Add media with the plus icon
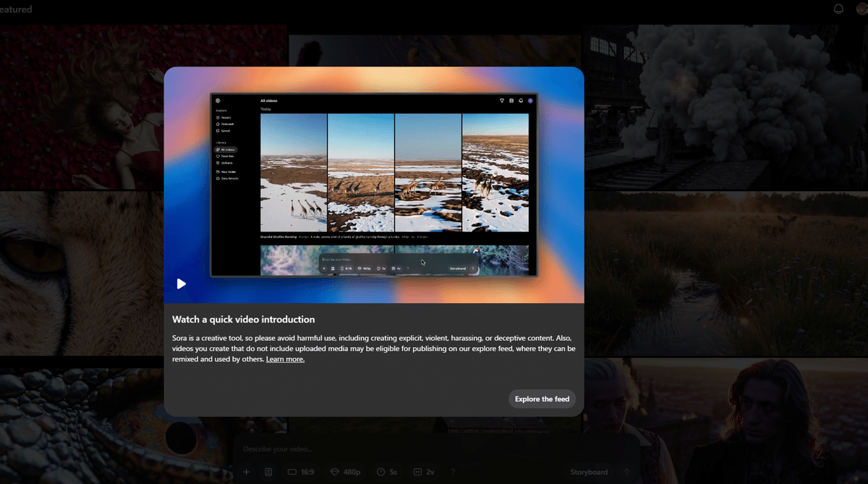 pos(247,472)
